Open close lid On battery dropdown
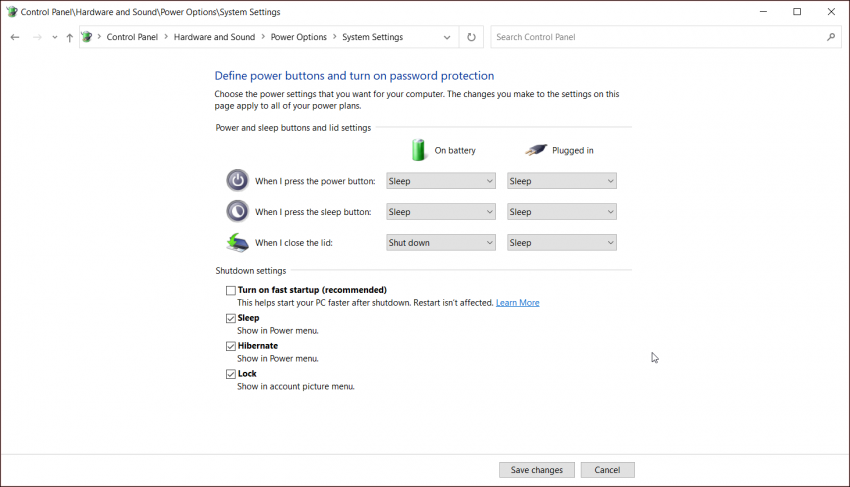Screen dimensions: 850x487 coord(441,242)
